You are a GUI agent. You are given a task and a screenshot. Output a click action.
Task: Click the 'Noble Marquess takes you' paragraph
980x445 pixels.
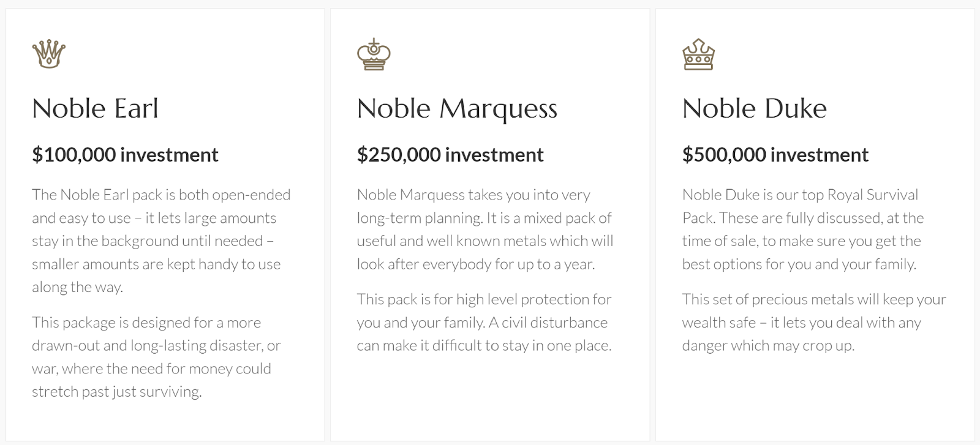coord(484,229)
